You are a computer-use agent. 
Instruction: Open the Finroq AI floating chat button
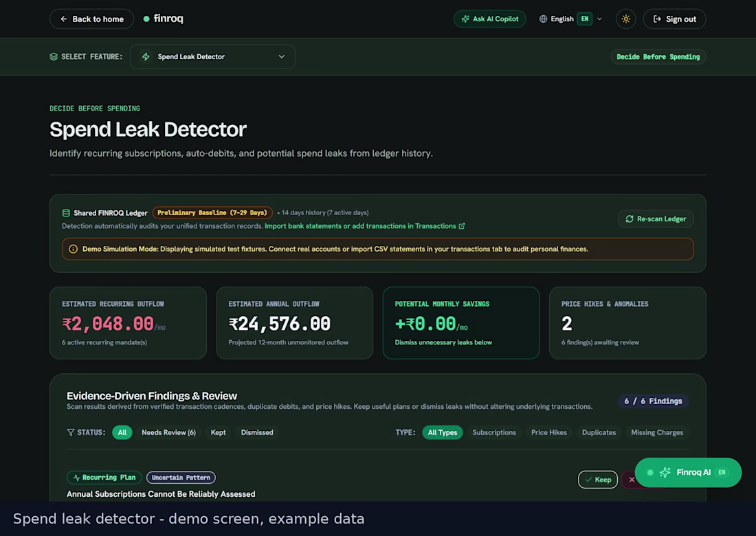coord(688,472)
